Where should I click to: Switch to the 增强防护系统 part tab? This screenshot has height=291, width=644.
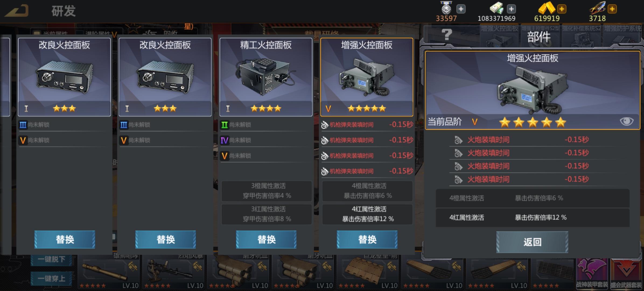tap(623, 35)
